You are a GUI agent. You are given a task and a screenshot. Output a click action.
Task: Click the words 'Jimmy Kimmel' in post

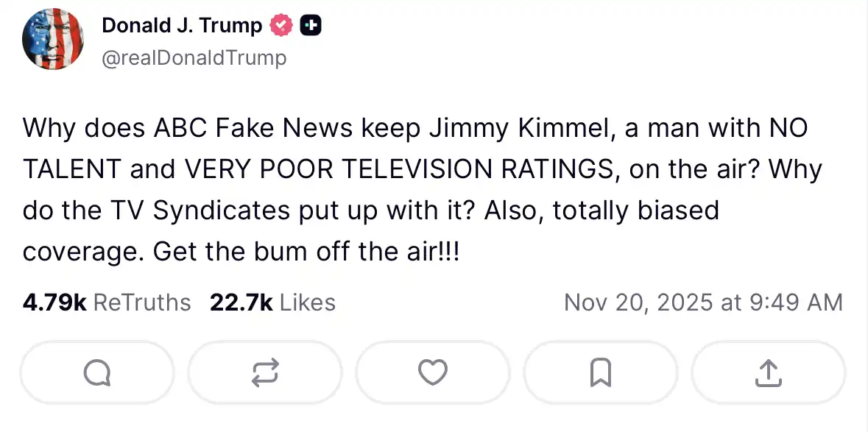[x=516, y=129]
